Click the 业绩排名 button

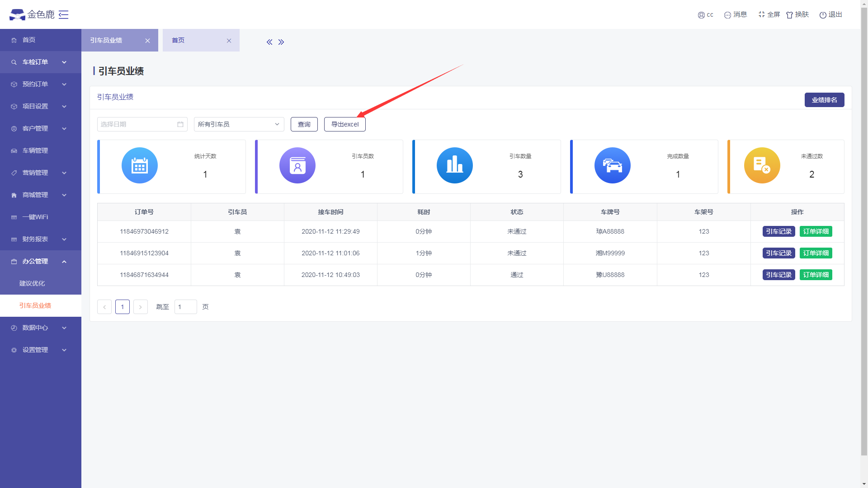tap(824, 100)
